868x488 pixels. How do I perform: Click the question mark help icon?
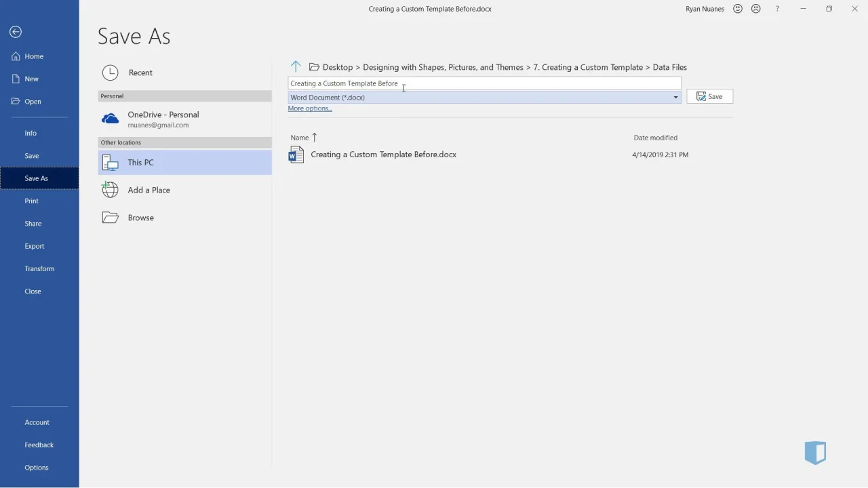pyautogui.click(x=777, y=9)
